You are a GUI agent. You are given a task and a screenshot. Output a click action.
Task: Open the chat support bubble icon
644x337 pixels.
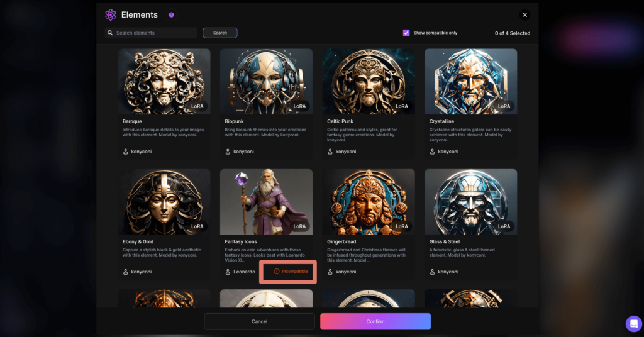pos(633,323)
